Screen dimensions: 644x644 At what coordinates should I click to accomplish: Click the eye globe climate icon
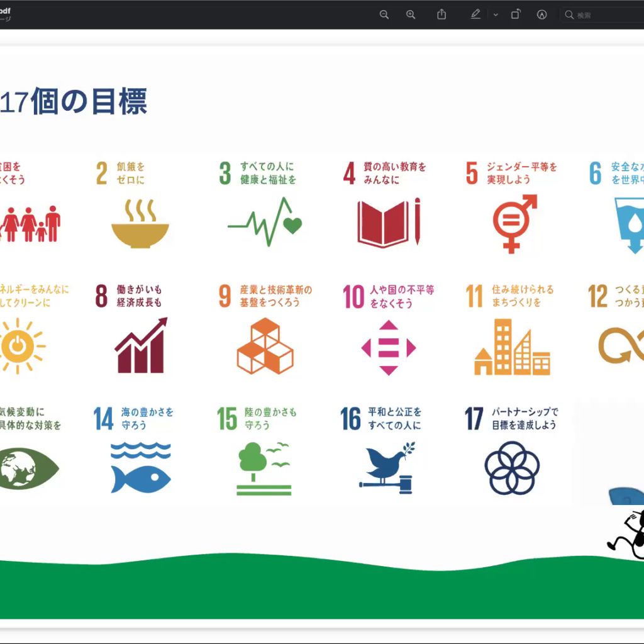pos(29,469)
